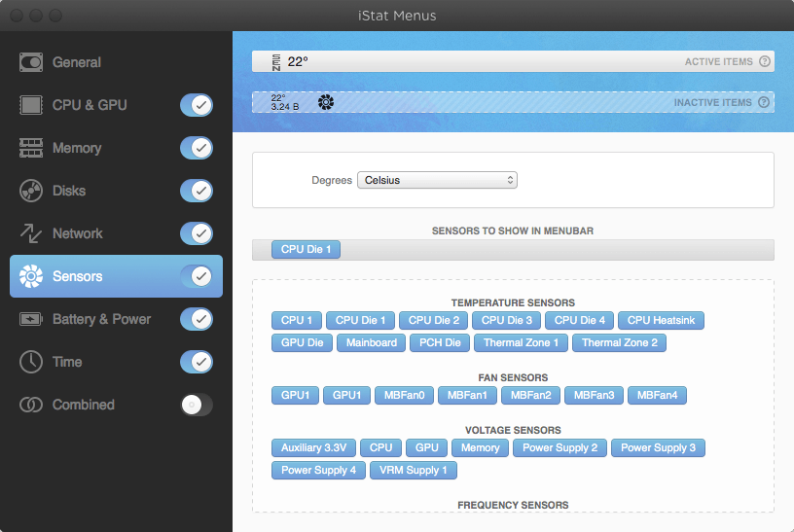The height and width of the screenshot is (532, 794).
Task: Click the CPU & GPU chip icon
Action: pyautogui.click(x=31, y=105)
